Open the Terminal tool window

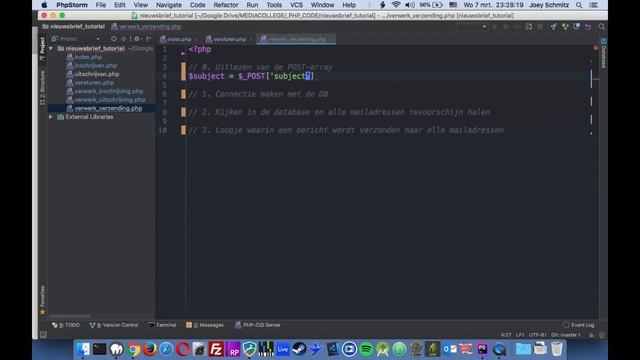pyautogui.click(x=162, y=325)
